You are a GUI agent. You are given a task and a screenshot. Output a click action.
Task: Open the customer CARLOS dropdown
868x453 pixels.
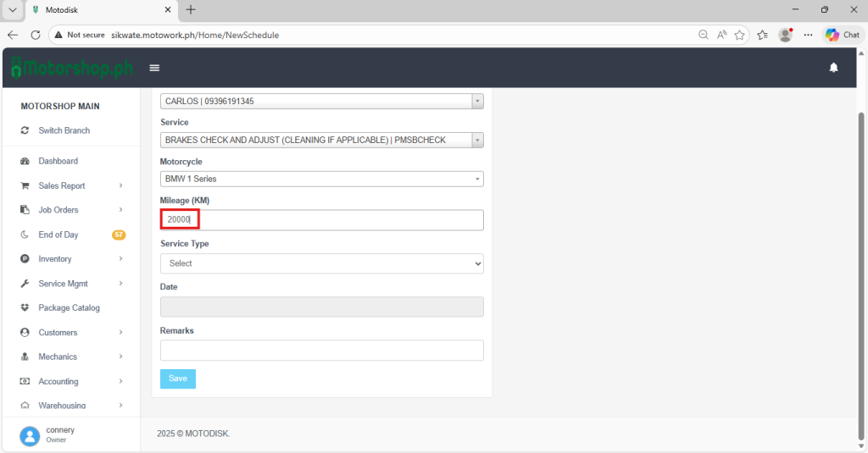(321, 101)
